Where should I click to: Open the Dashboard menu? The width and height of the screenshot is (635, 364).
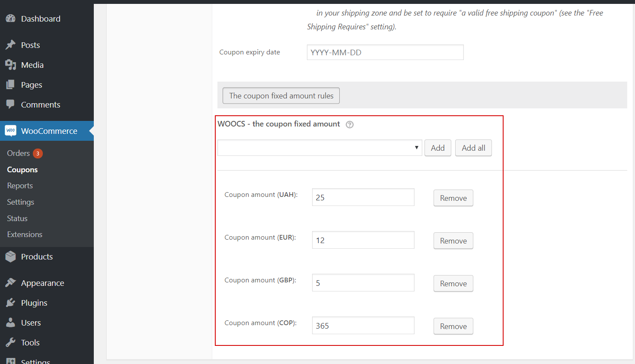[47, 19]
